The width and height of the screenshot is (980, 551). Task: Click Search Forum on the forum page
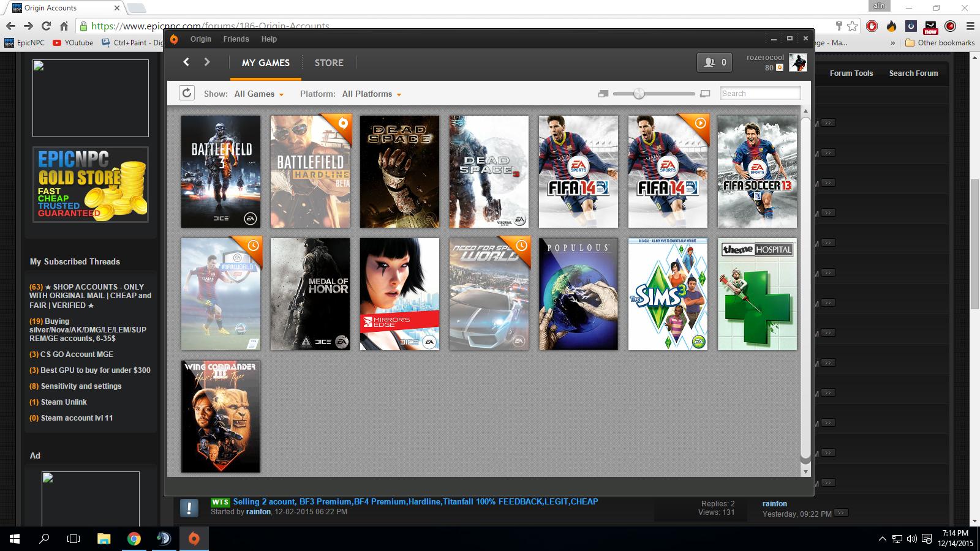coord(913,73)
